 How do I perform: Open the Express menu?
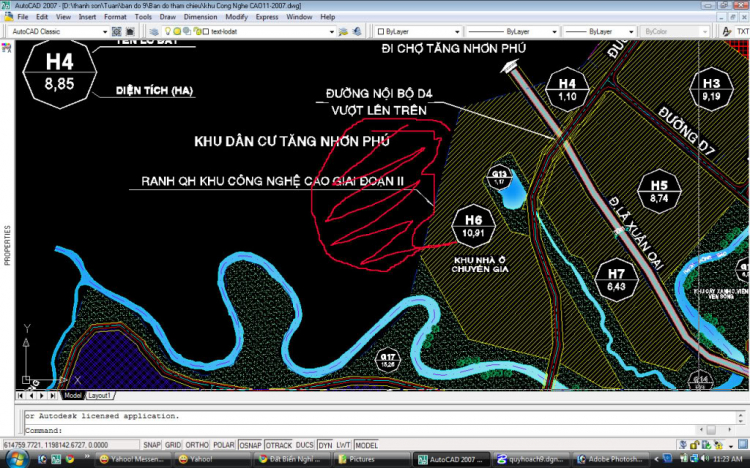(267, 17)
